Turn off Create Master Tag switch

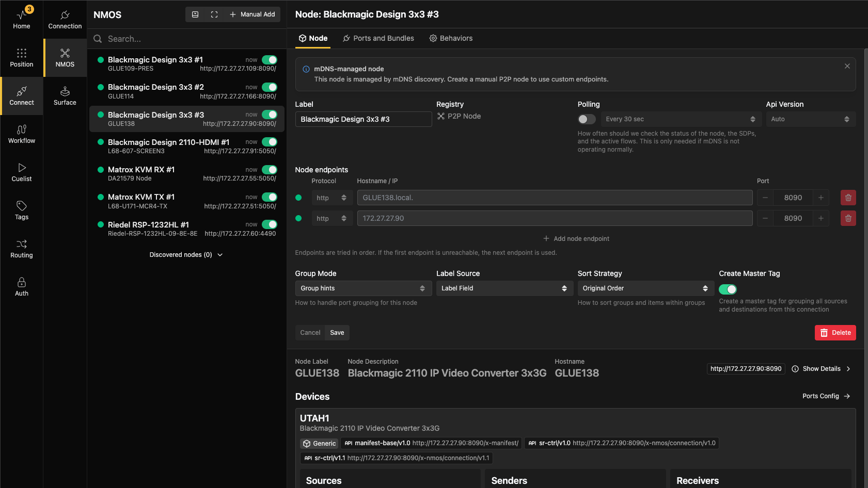pos(728,289)
